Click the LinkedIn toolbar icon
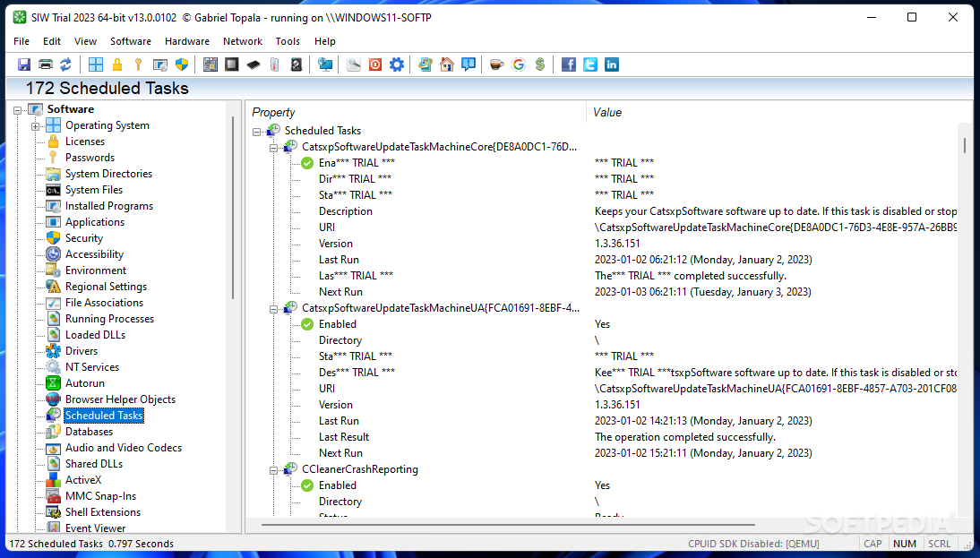980x558 pixels. tap(611, 64)
